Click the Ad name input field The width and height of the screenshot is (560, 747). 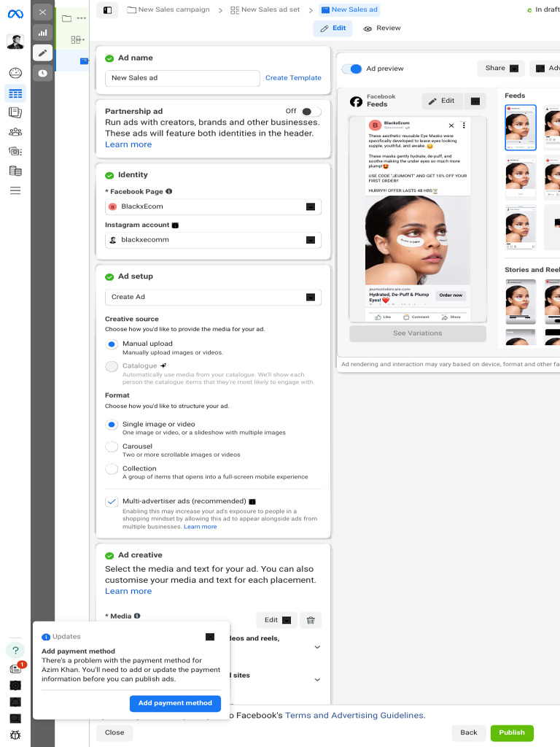point(182,78)
